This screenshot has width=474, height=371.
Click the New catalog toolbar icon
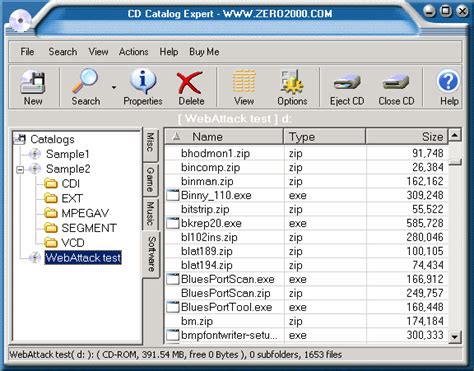[x=33, y=82]
